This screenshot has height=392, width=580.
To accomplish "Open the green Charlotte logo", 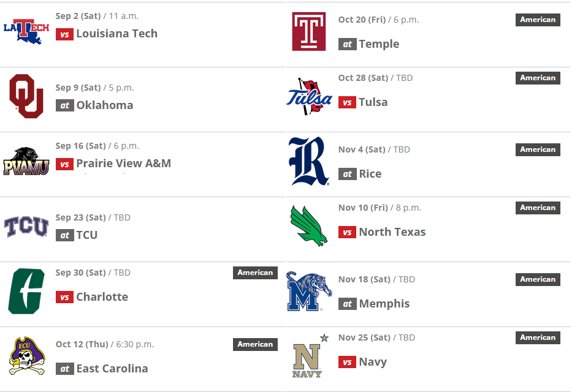I will coord(26,291).
